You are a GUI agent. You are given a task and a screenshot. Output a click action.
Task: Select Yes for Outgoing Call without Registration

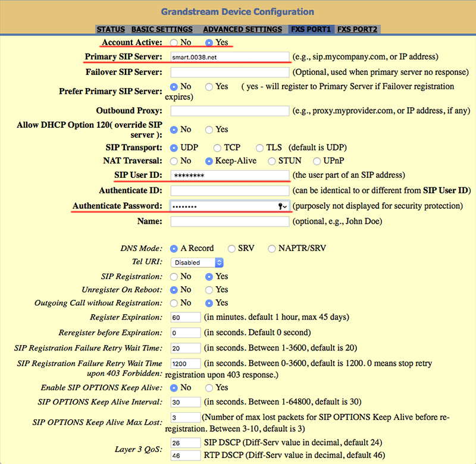tap(209, 303)
